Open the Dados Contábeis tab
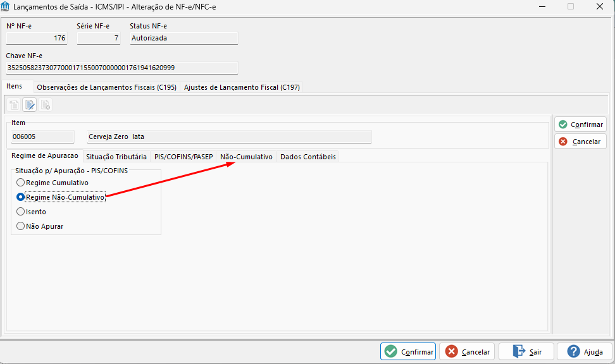This screenshot has width=615, height=364. (x=308, y=157)
